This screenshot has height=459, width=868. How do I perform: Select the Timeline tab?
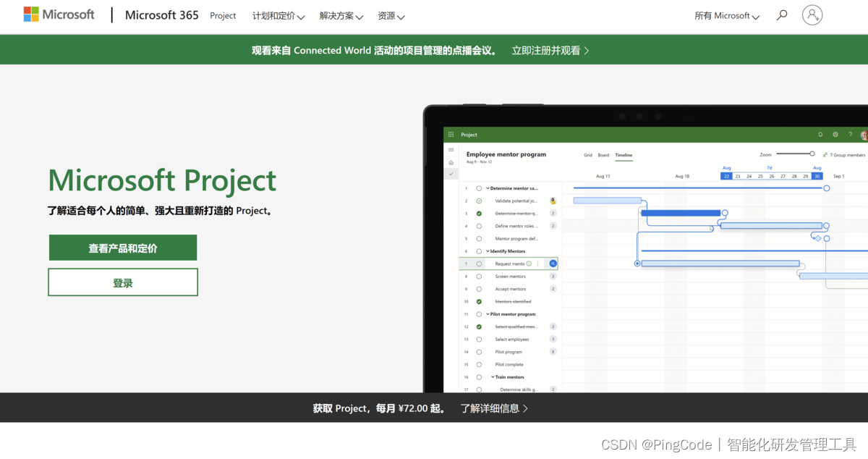624,155
